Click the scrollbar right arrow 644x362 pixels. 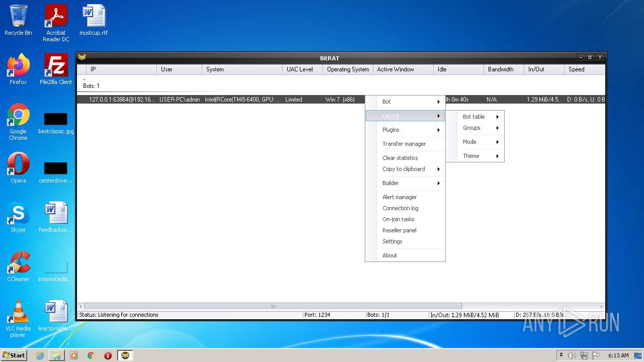pos(601,306)
